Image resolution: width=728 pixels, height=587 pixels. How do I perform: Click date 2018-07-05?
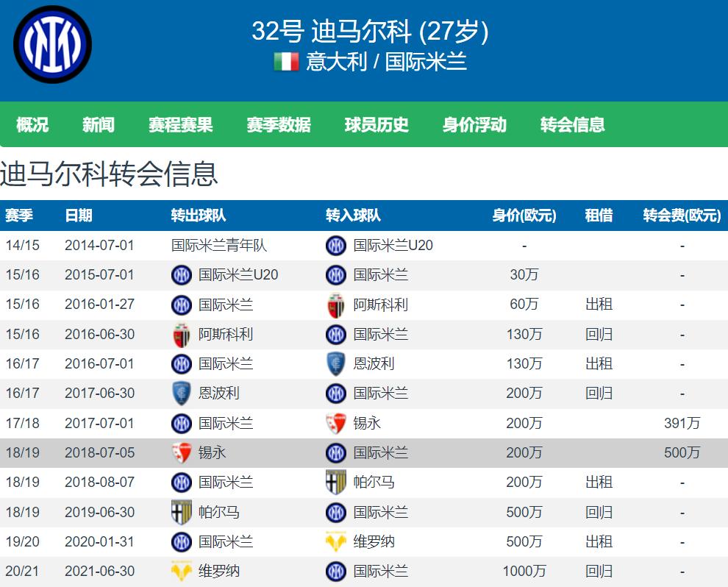point(99,453)
